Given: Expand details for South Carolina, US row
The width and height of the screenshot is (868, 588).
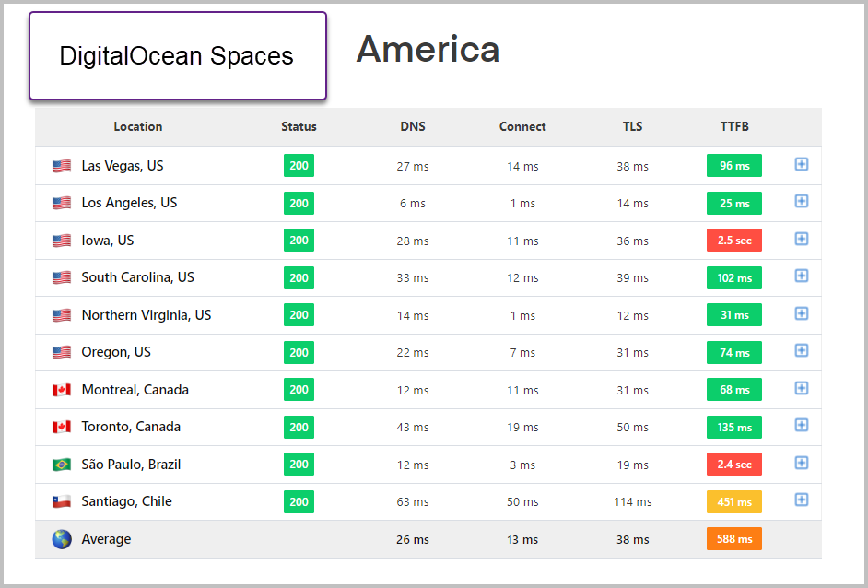Looking at the screenshot, I should [x=801, y=276].
